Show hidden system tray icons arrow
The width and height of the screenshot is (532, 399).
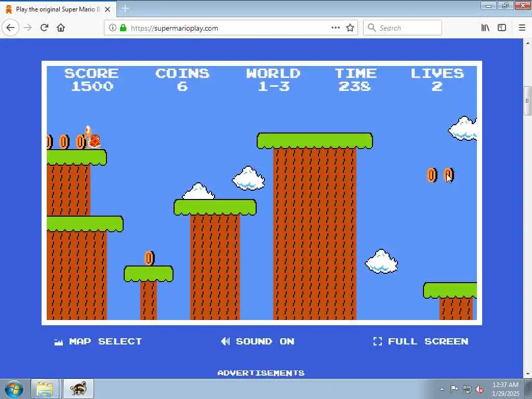[442, 390]
